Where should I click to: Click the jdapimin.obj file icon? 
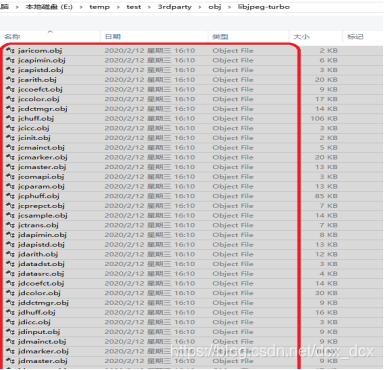10,235
